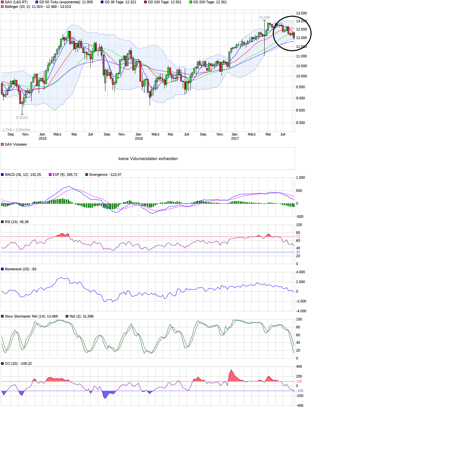
Task: Select the 'RSI (14): 45,39' label
Action: tap(17, 222)
